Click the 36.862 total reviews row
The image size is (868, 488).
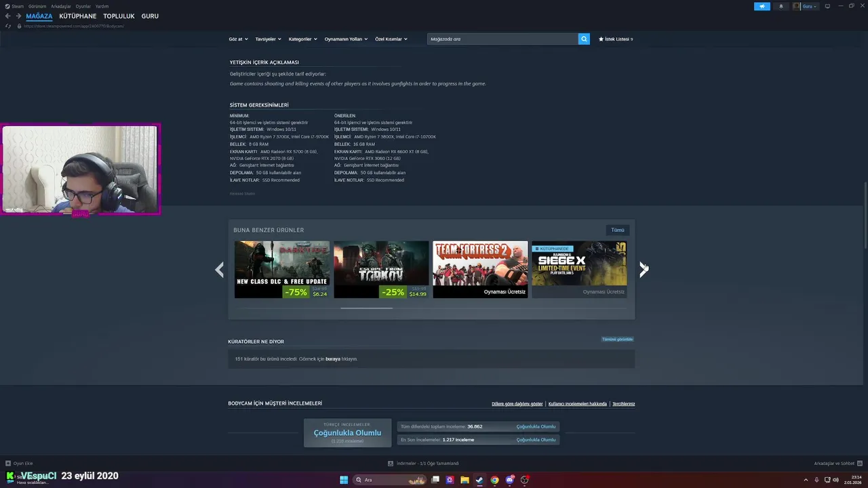click(478, 427)
